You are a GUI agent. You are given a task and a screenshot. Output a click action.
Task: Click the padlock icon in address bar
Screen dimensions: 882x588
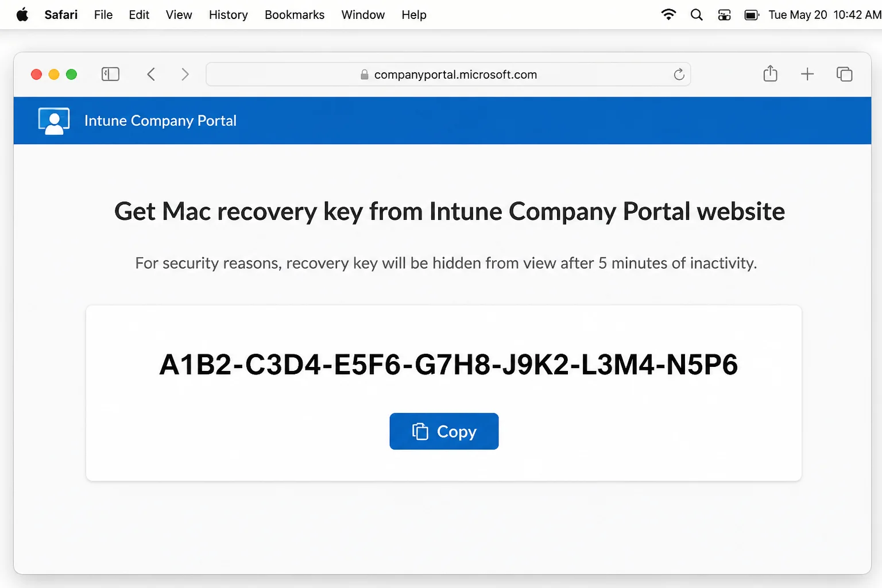tap(364, 75)
